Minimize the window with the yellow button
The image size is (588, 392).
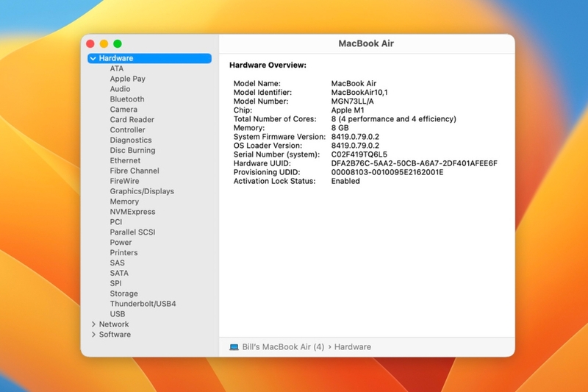[104, 44]
